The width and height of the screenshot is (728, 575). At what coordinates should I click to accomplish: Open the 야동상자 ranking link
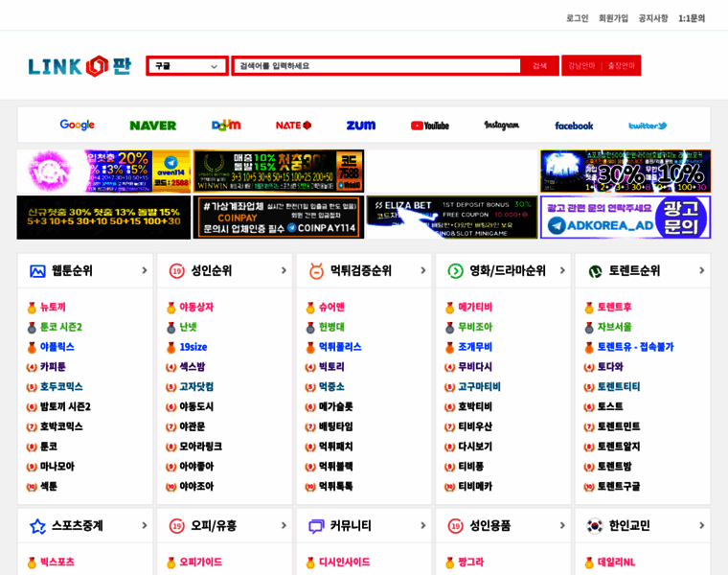click(196, 308)
